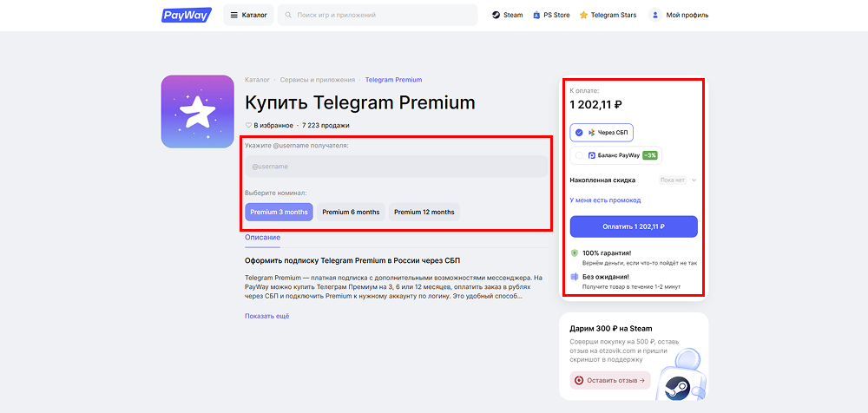This screenshot has height=413, width=868.
Task: Click the СБП logo icon
Action: point(592,132)
